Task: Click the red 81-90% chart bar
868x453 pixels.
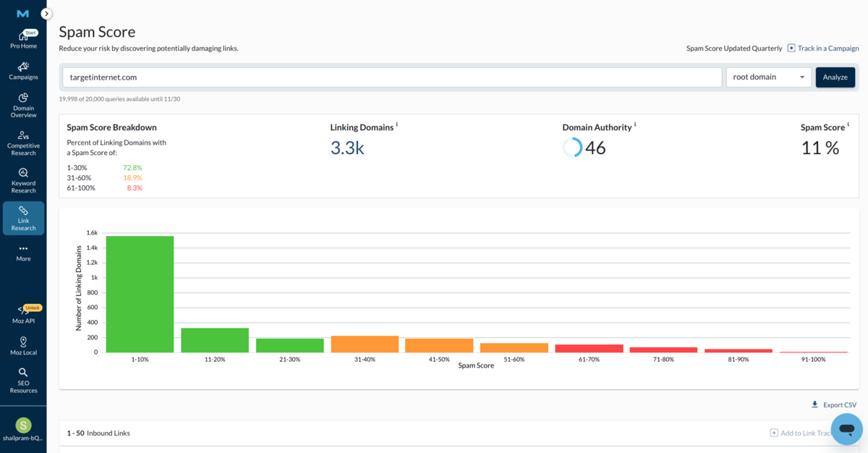Action: (739, 350)
